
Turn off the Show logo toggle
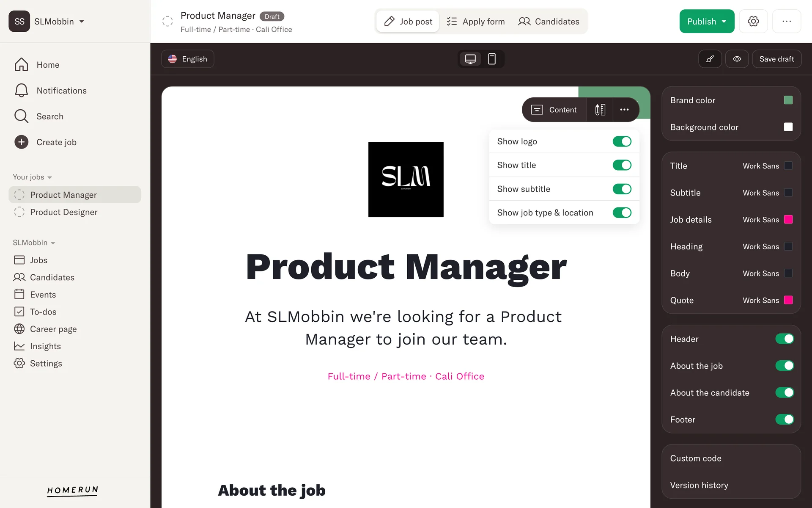click(622, 141)
